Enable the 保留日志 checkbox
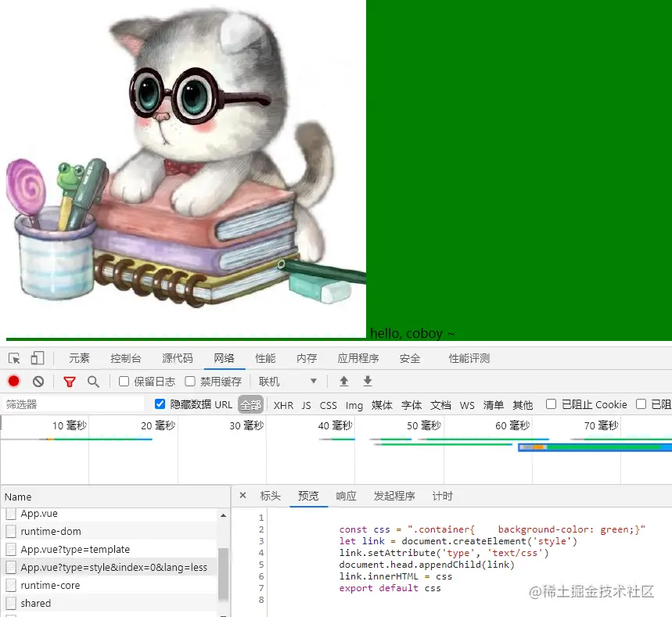672x617 pixels. pos(124,382)
